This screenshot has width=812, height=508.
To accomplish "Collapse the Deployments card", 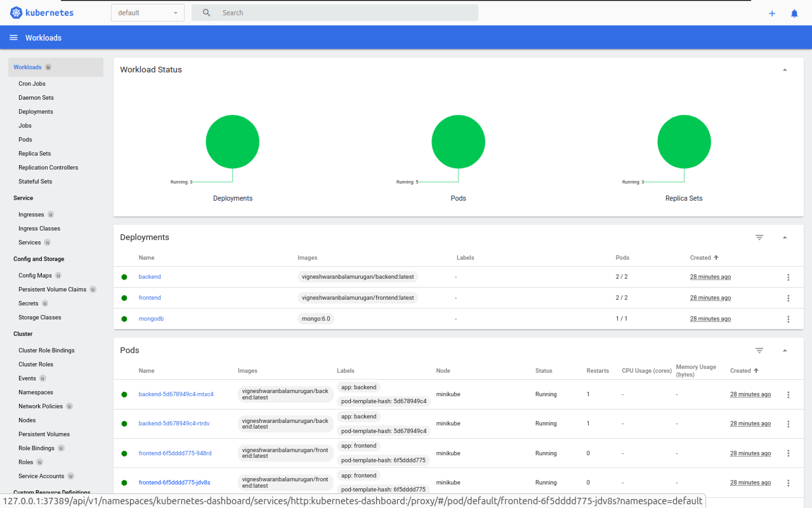I will click(784, 237).
